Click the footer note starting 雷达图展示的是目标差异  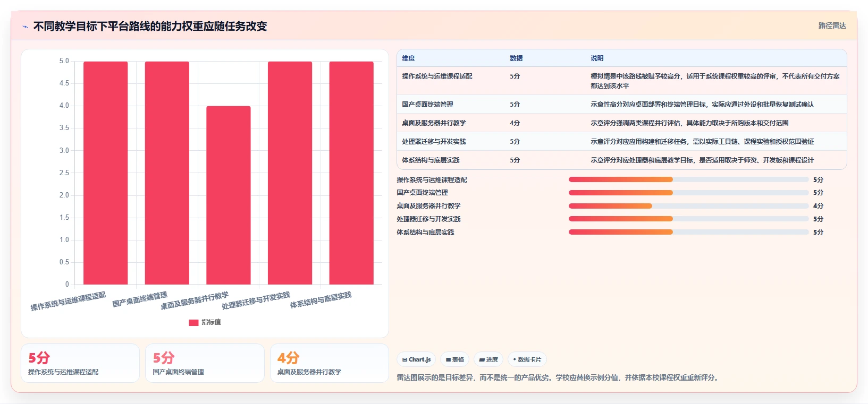point(559,377)
